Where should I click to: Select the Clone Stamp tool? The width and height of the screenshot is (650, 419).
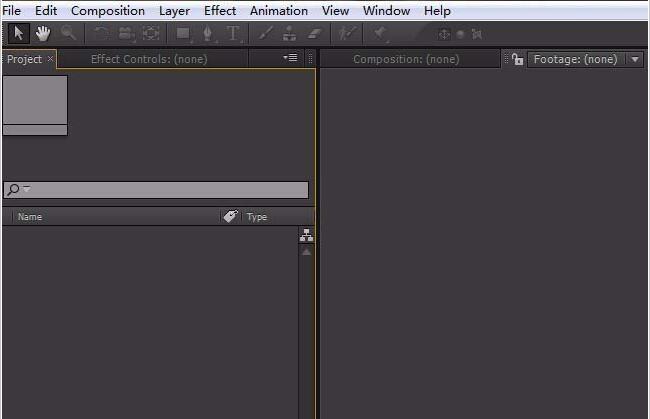pos(289,34)
